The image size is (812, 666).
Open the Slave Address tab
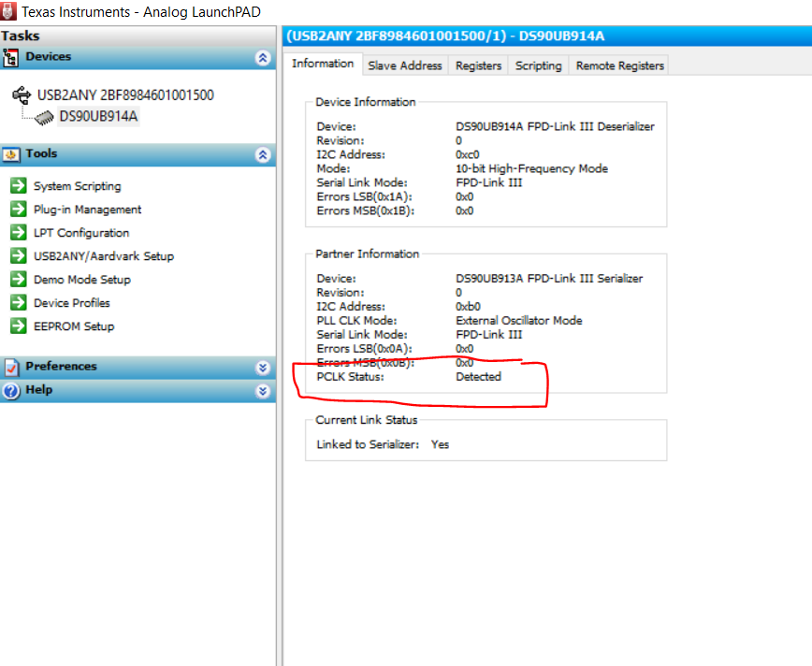coord(405,65)
